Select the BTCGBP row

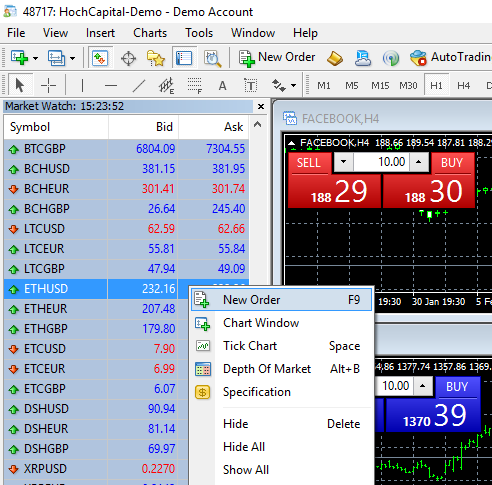pos(126,149)
